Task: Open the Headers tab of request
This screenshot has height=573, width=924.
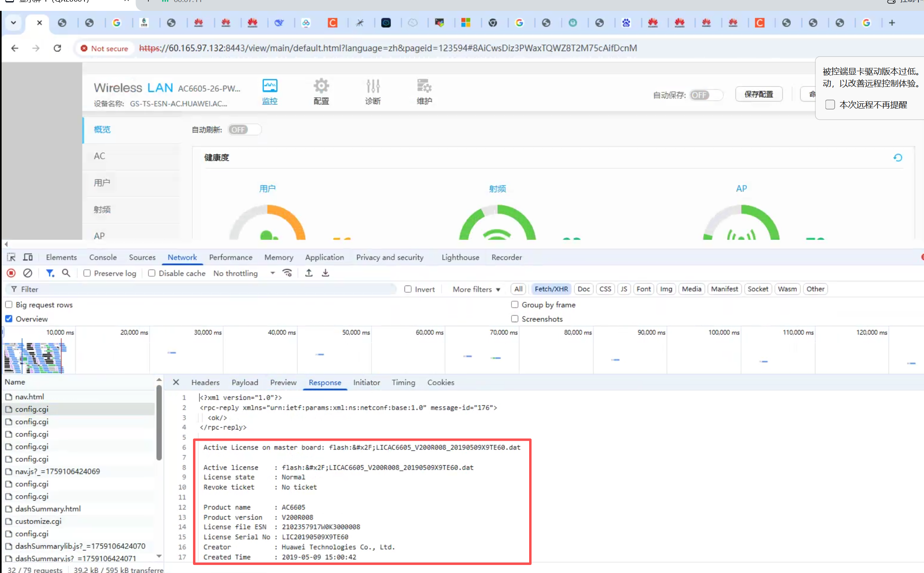Action: 205,382
